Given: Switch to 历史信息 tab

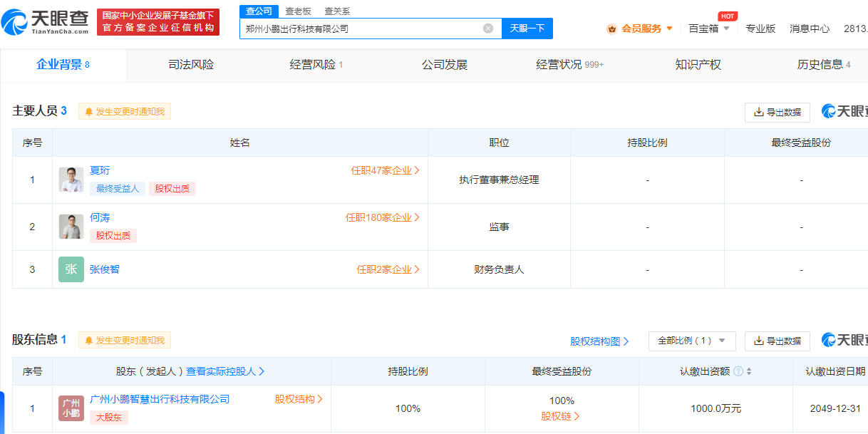Looking at the screenshot, I should coord(824,66).
